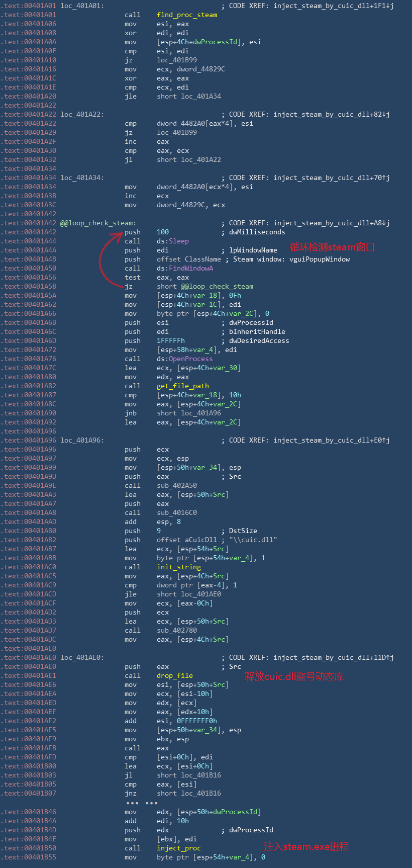Screen dimensions: 412x868
Task: Click the drop_file function call
Action: click(x=175, y=676)
